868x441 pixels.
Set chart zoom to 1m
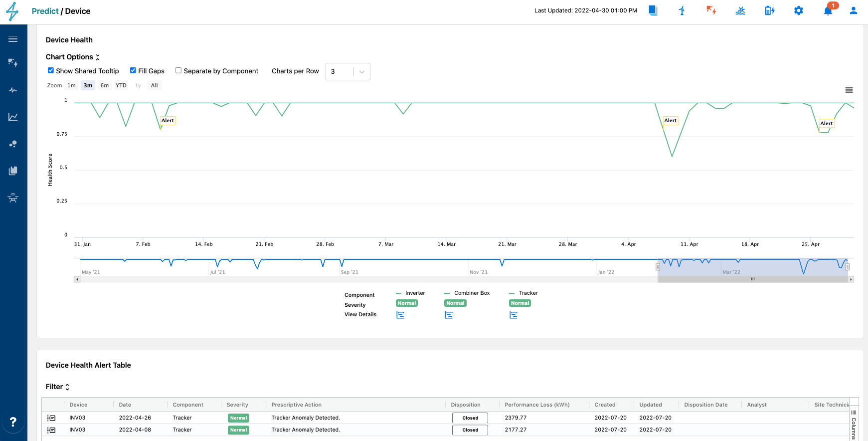point(72,85)
